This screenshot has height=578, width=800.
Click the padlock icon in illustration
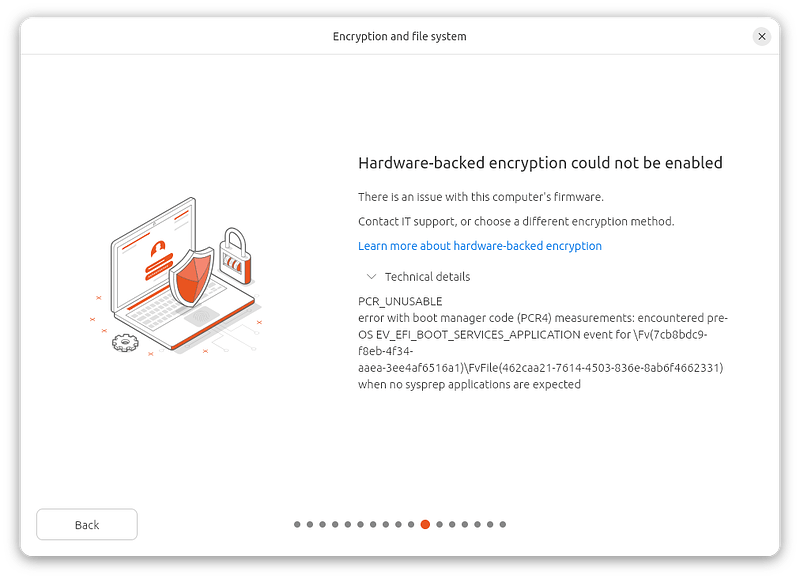coord(235,256)
